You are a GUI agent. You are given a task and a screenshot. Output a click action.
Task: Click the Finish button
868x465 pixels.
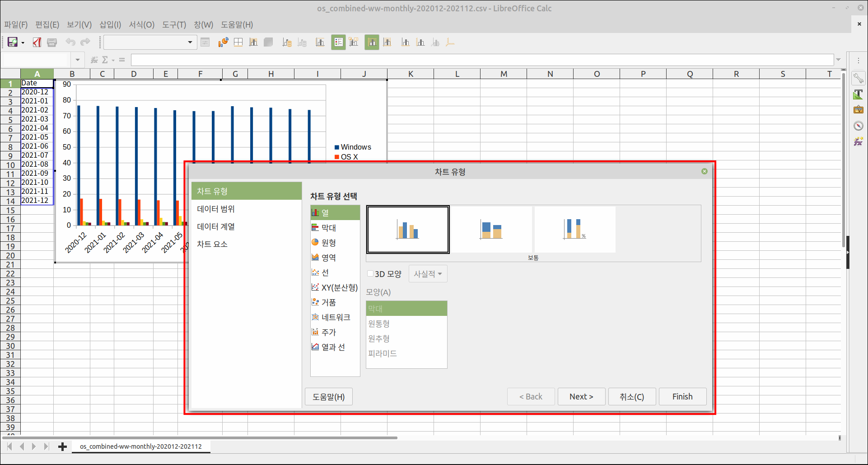pyautogui.click(x=682, y=397)
